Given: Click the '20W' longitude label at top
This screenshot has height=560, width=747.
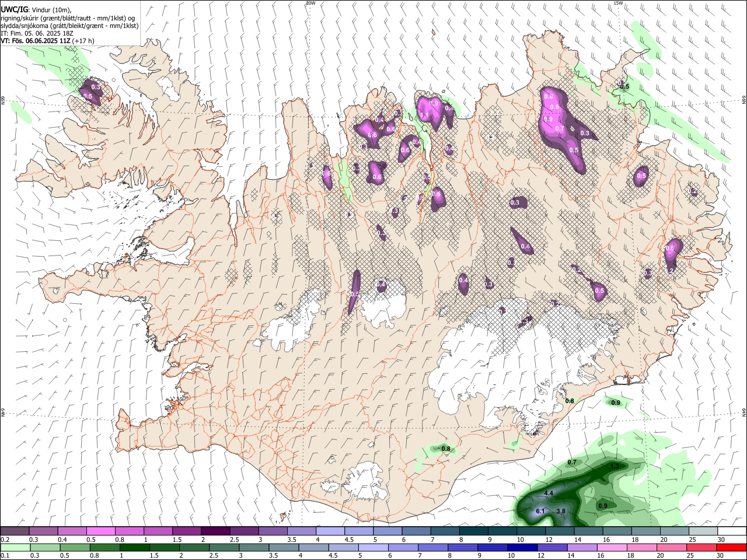Looking at the screenshot, I should 310,3.
